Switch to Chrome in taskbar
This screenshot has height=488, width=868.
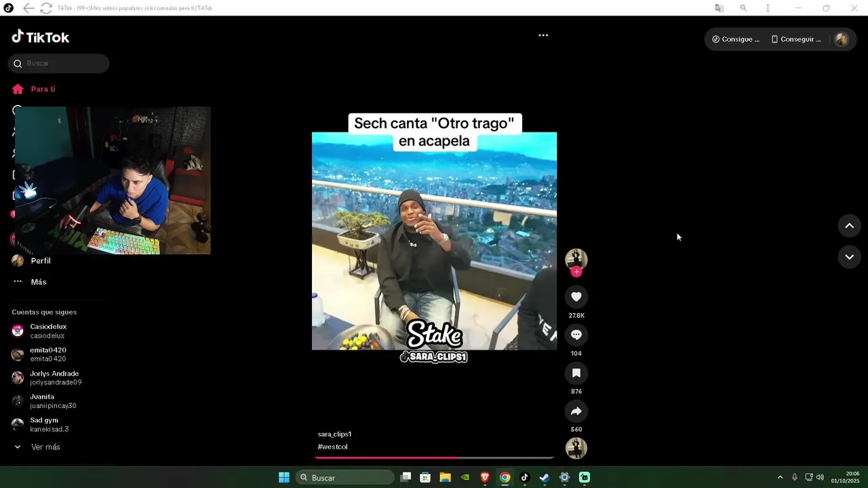point(505,478)
